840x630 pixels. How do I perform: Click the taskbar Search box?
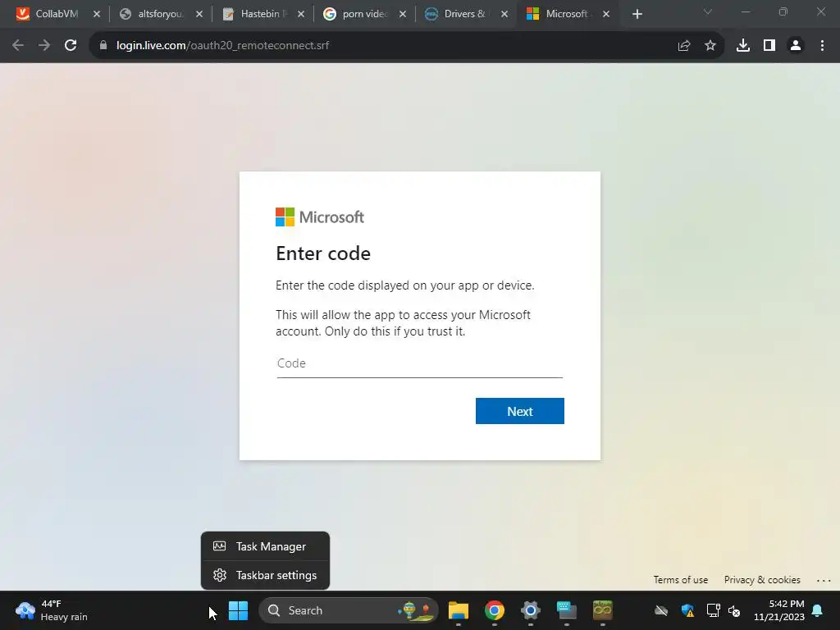348,610
